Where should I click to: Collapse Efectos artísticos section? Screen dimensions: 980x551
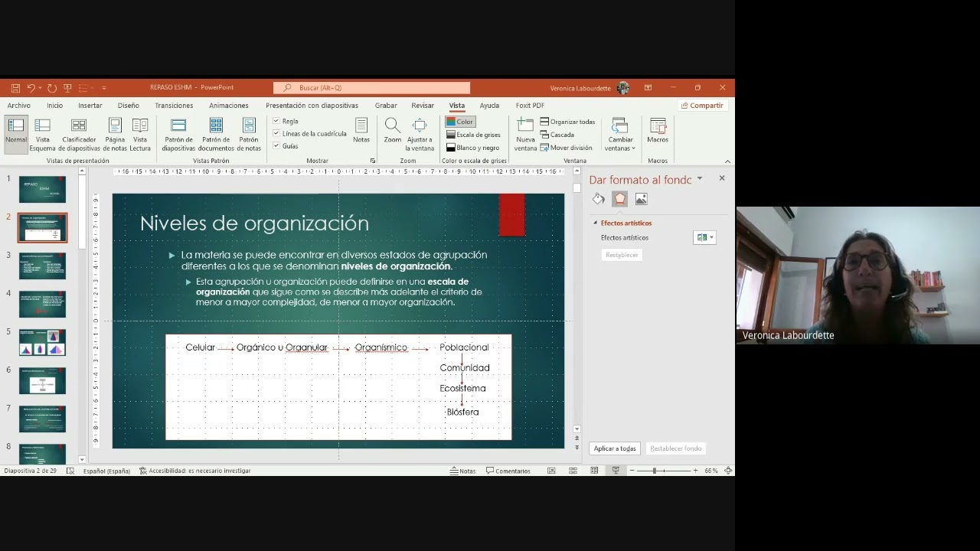[x=596, y=223]
